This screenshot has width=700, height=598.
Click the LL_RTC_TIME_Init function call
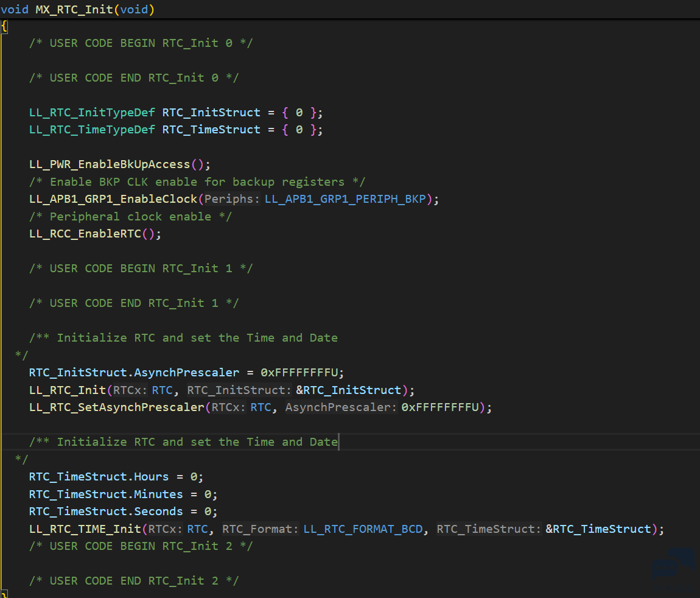pos(85,529)
